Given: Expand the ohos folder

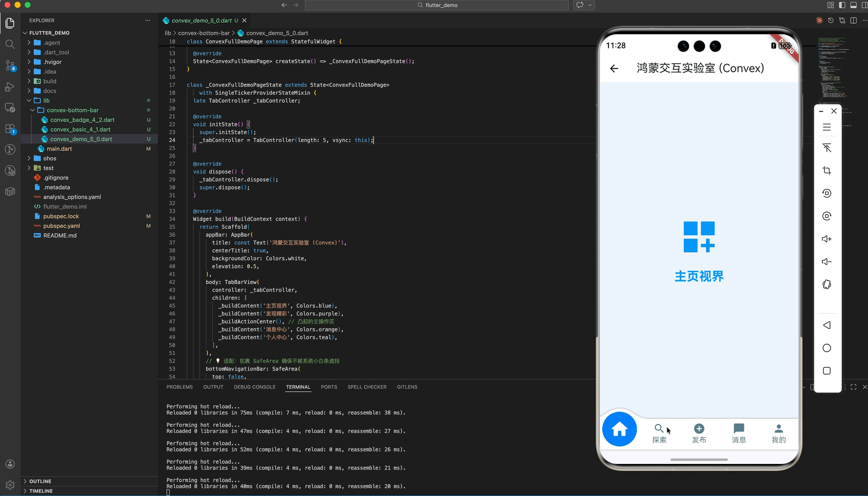Looking at the screenshot, I should (50, 158).
